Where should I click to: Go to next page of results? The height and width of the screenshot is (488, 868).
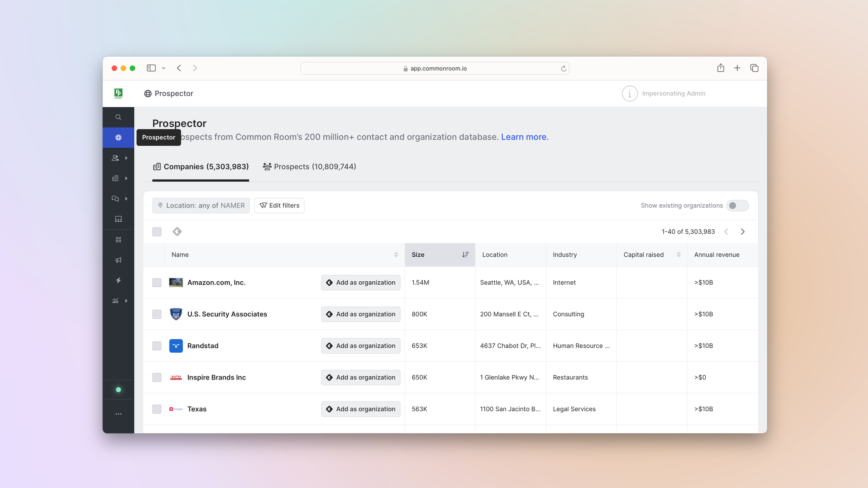[743, 232]
